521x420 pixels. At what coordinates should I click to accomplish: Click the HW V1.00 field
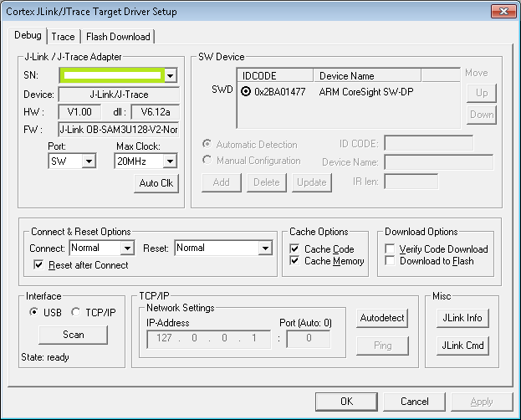click(x=79, y=112)
